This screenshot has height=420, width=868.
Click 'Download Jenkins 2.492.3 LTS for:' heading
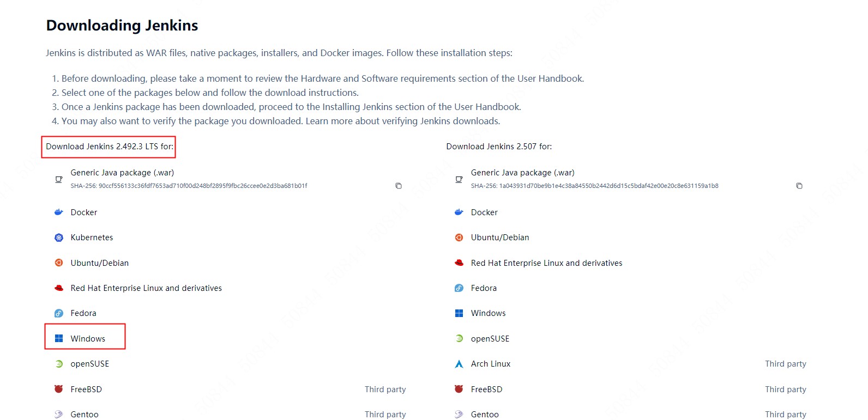coord(110,147)
